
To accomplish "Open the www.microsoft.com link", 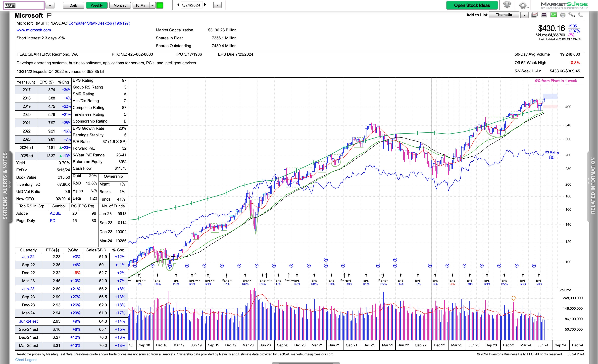I will [34, 30].
